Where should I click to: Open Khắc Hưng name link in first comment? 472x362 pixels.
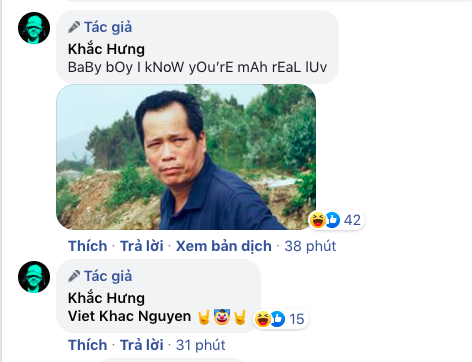106,49
